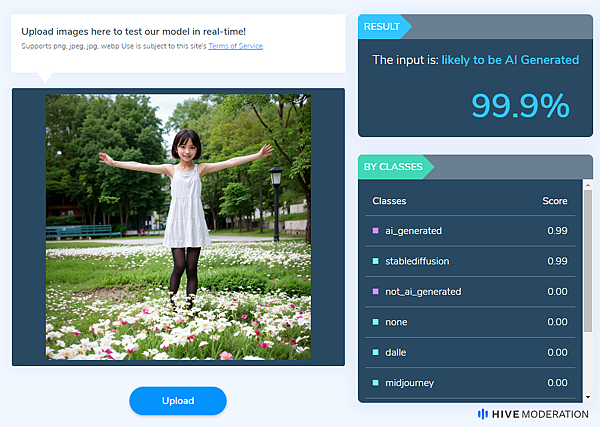Click the cyan swatch beside stablediffusion
The height and width of the screenshot is (427, 600).
pyautogui.click(x=375, y=261)
